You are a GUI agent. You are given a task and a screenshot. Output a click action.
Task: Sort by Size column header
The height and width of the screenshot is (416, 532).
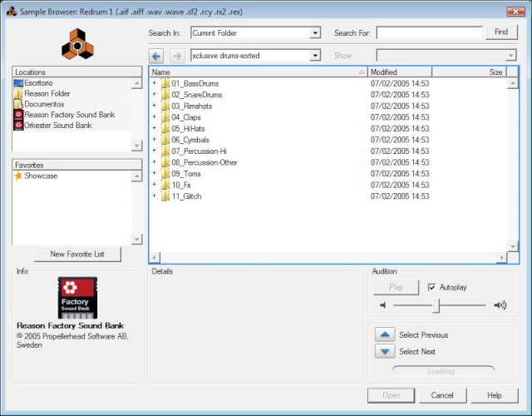(x=469, y=72)
